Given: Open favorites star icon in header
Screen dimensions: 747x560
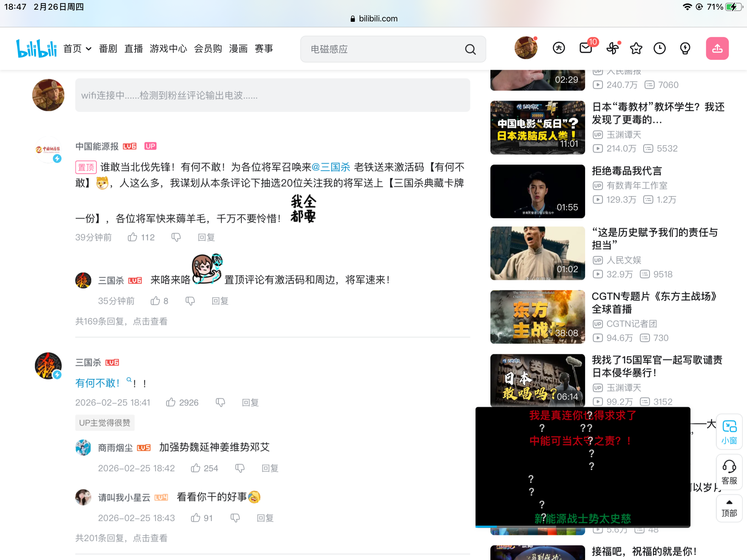Looking at the screenshot, I should pyautogui.click(x=636, y=48).
